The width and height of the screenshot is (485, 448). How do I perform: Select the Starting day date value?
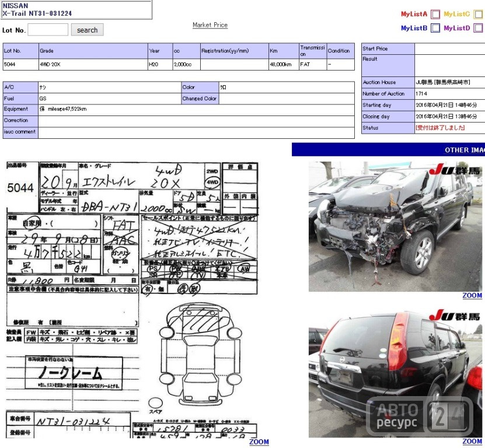click(x=446, y=105)
